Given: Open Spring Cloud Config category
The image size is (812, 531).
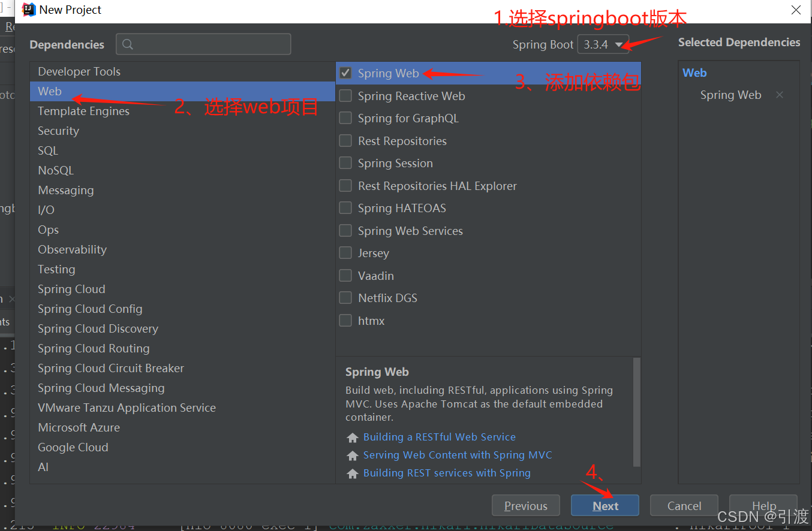Looking at the screenshot, I should 182,309.
